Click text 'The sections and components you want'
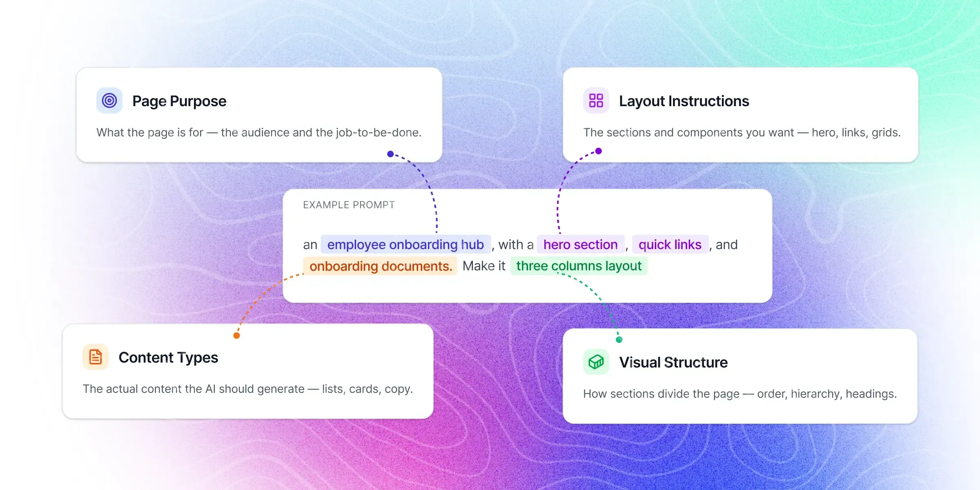The height and width of the screenshot is (490, 980). 688,132
